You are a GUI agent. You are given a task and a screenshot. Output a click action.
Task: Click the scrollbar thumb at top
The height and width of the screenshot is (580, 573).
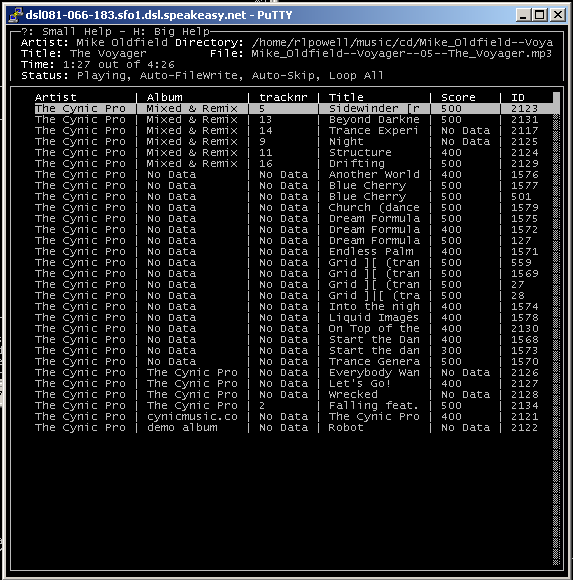coord(556,103)
